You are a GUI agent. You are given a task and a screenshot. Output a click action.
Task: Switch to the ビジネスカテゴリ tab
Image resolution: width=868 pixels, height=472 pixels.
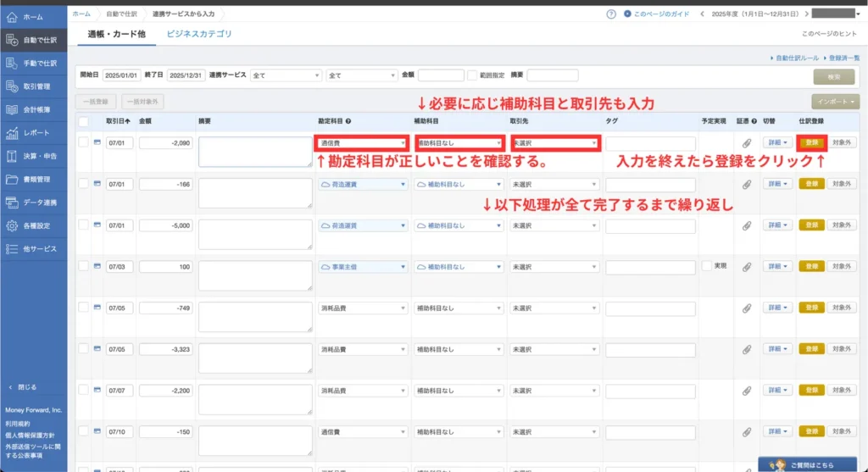coord(199,34)
